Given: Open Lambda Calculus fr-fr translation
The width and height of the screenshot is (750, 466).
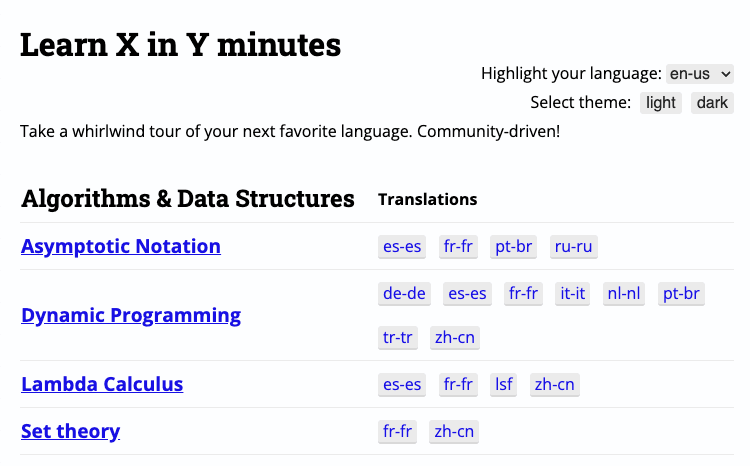Looking at the screenshot, I should coord(458,384).
